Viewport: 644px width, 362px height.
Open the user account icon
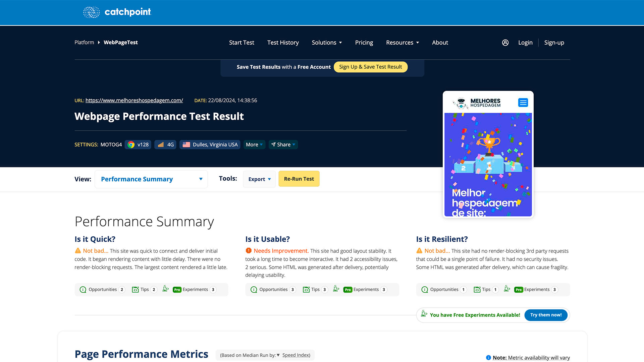point(505,43)
